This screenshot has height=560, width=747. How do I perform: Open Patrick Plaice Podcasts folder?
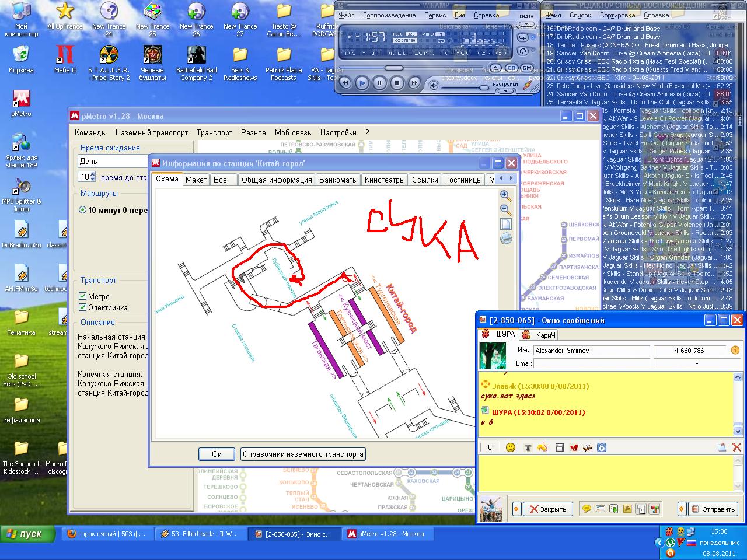(284, 63)
